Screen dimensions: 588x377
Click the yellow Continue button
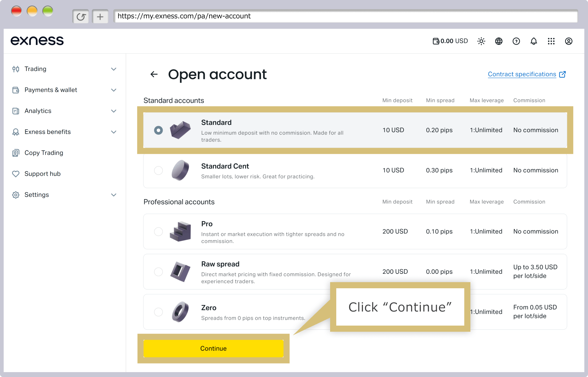213,348
